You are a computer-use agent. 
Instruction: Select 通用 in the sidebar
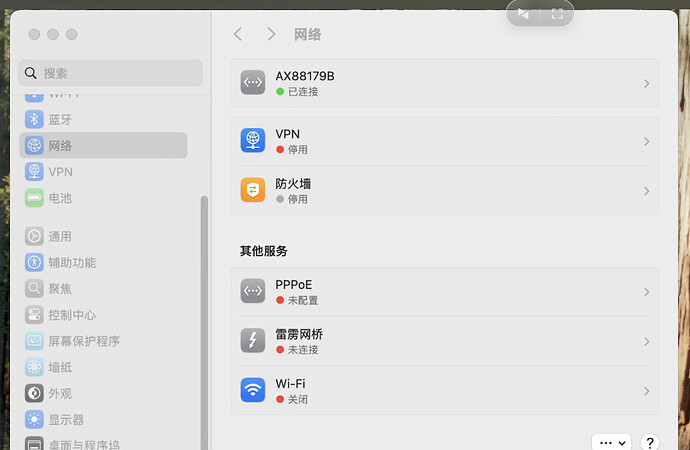point(103,236)
